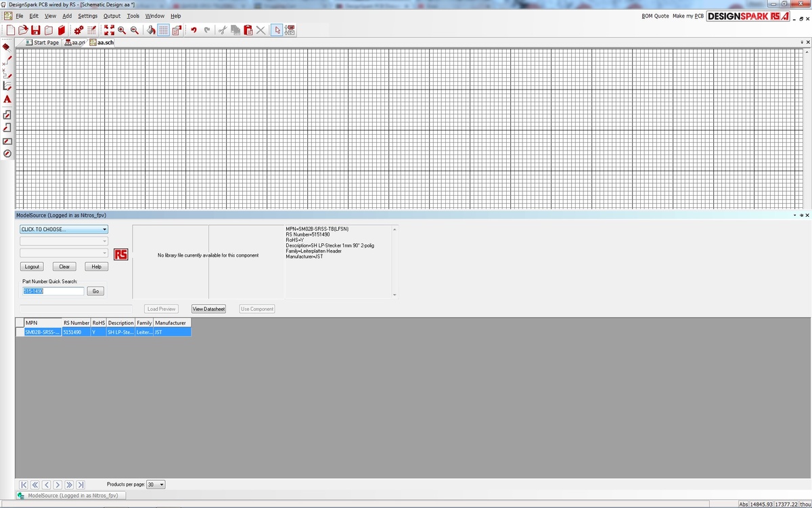Open the Libraries red book icon
Image resolution: width=812 pixels, height=508 pixels.
[62, 30]
